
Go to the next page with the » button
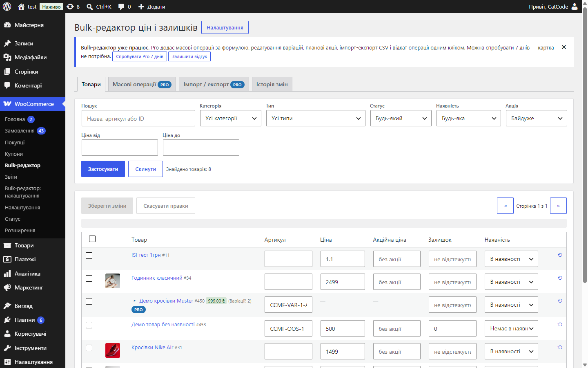[558, 206]
